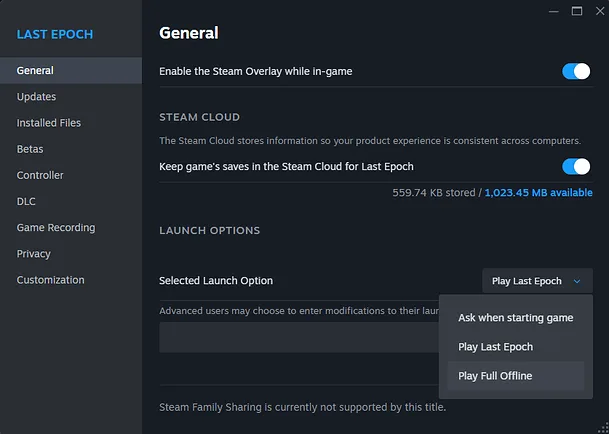This screenshot has height=434, width=609.
Task: Toggle Steam Cloud saves for Last Epoch
Action: coord(576,167)
